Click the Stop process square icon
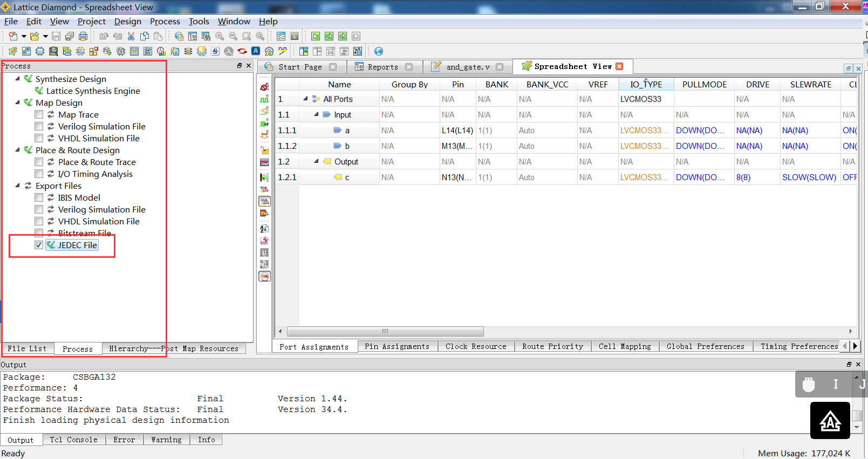The width and height of the screenshot is (868, 459). 356,36
